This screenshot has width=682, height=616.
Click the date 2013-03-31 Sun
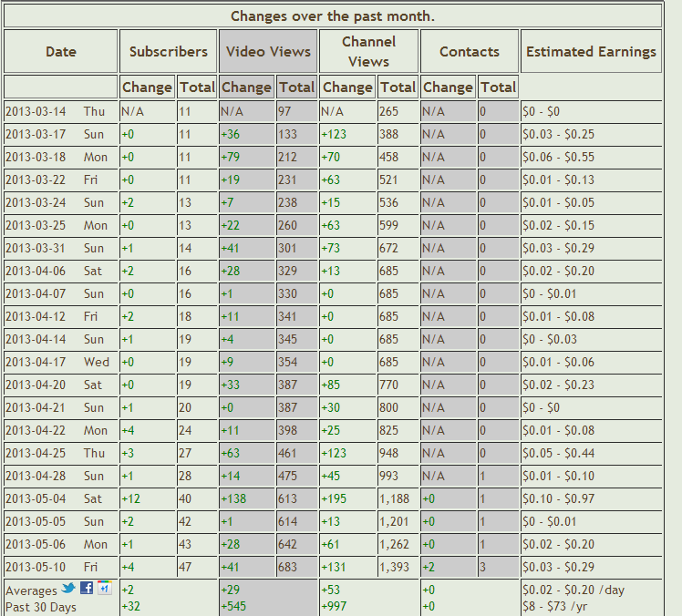tap(55, 248)
